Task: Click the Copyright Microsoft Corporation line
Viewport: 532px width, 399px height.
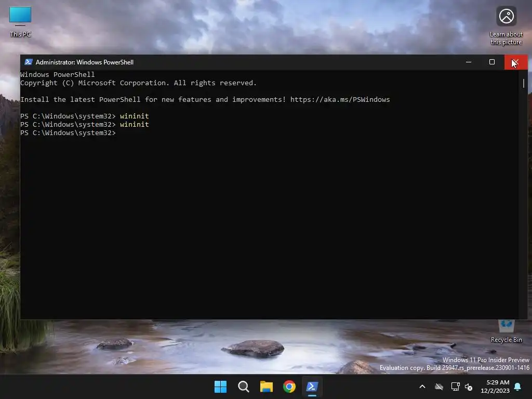Action: [x=138, y=83]
